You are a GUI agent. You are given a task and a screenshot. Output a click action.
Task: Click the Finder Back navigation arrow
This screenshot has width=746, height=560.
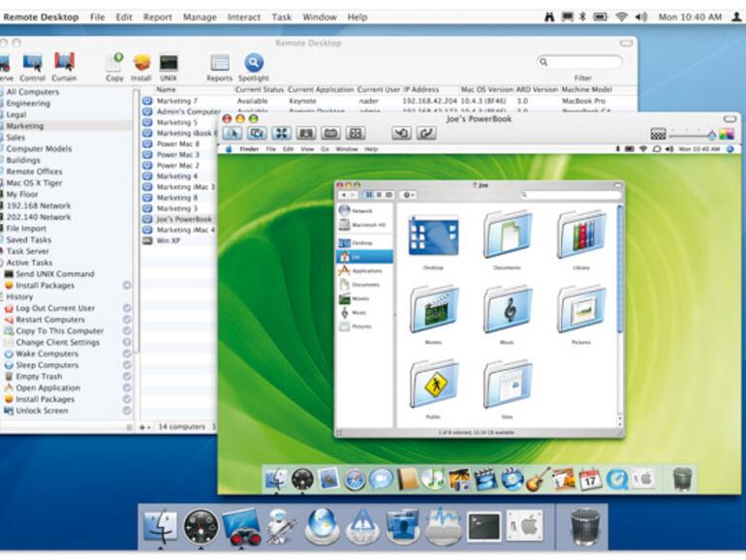pos(344,195)
